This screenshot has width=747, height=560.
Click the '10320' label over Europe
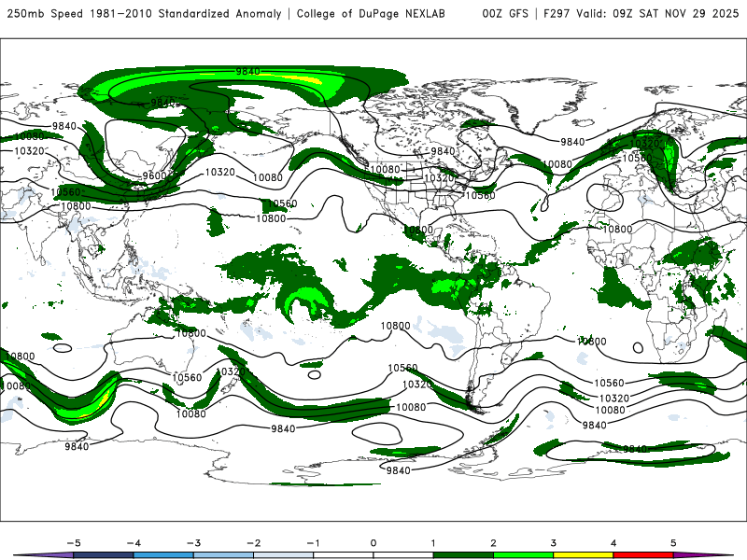[x=644, y=144]
